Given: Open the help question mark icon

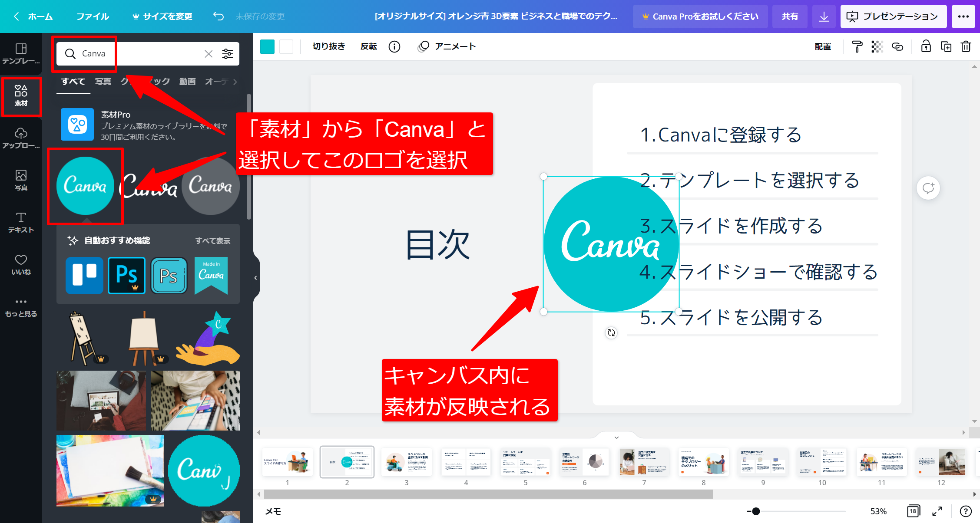Looking at the screenshot, I should click(966, 511).
